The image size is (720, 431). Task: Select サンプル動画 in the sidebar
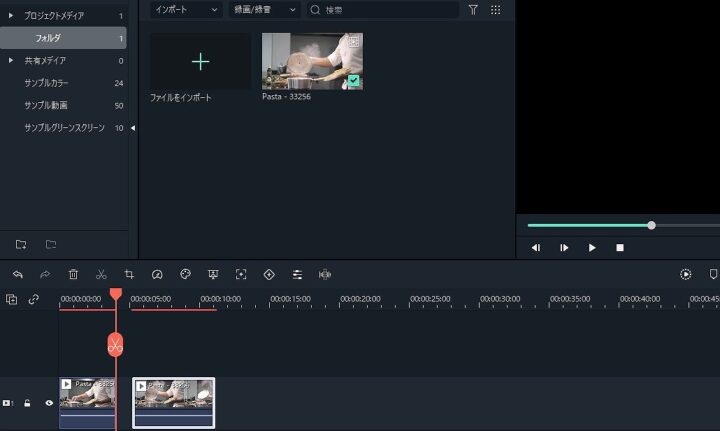[x=45, y=105]
